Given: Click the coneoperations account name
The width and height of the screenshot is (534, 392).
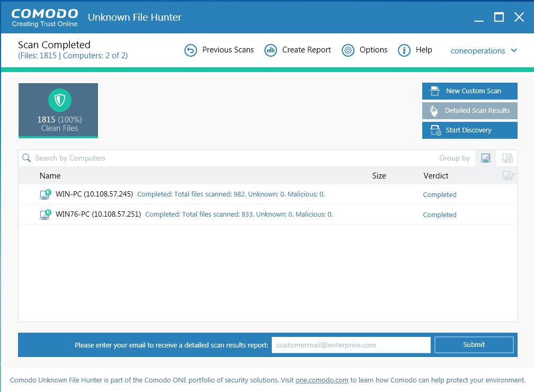Looking at the screenshot, I should click(478, 51).
